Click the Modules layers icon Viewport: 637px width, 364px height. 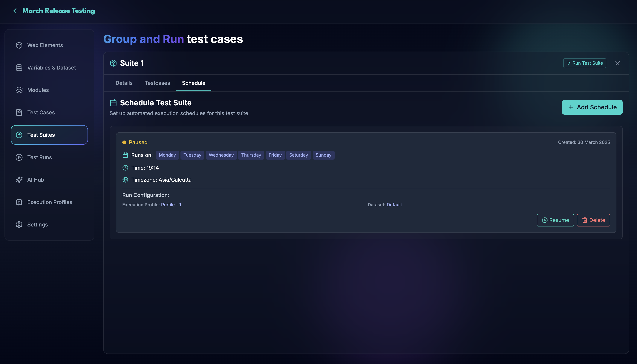19,90
